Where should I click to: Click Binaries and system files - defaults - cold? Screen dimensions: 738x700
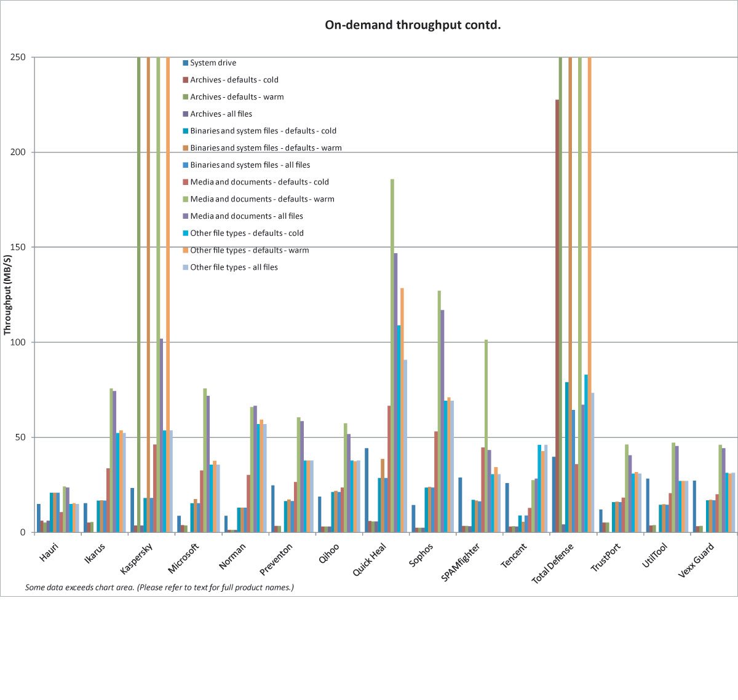(x=263, y=131)
